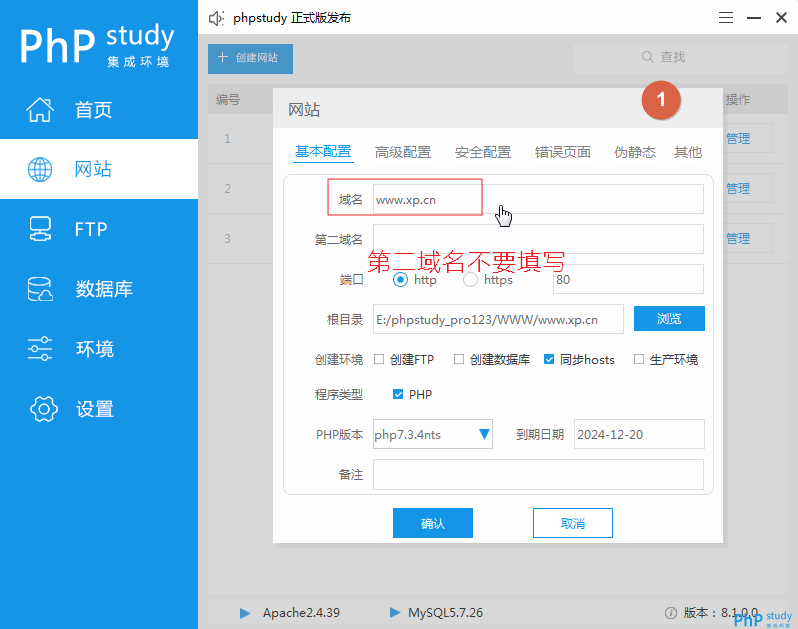Click the database cloud icon
This screenshot has width=798, height=629.
point(39,289)
